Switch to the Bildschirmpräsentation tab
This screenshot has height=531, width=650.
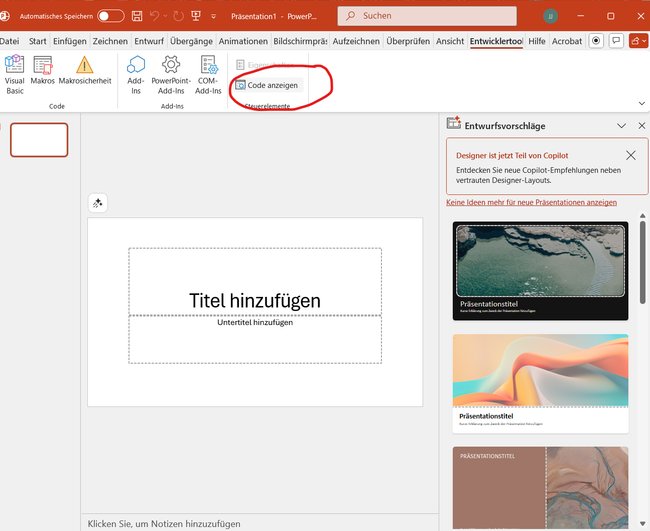click(300, 41)
